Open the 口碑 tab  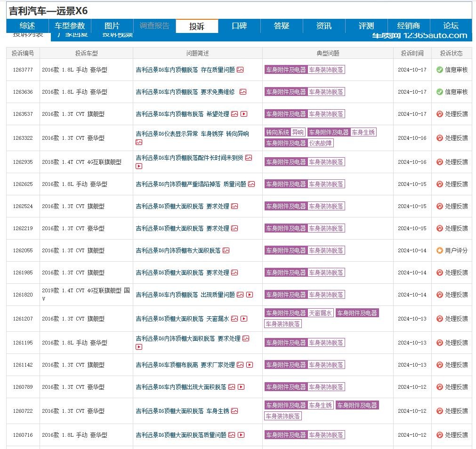coord(239,26)
